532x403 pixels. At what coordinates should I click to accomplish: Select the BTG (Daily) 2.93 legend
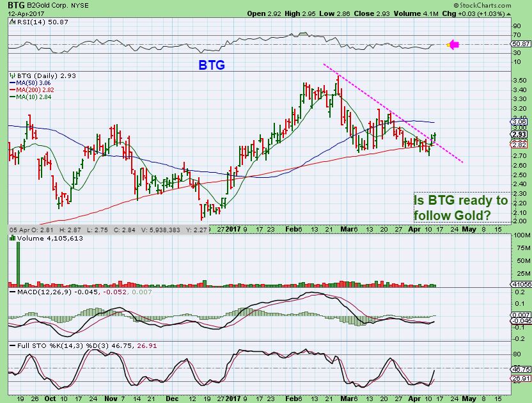pyautogui.click(x=47, y=75)
